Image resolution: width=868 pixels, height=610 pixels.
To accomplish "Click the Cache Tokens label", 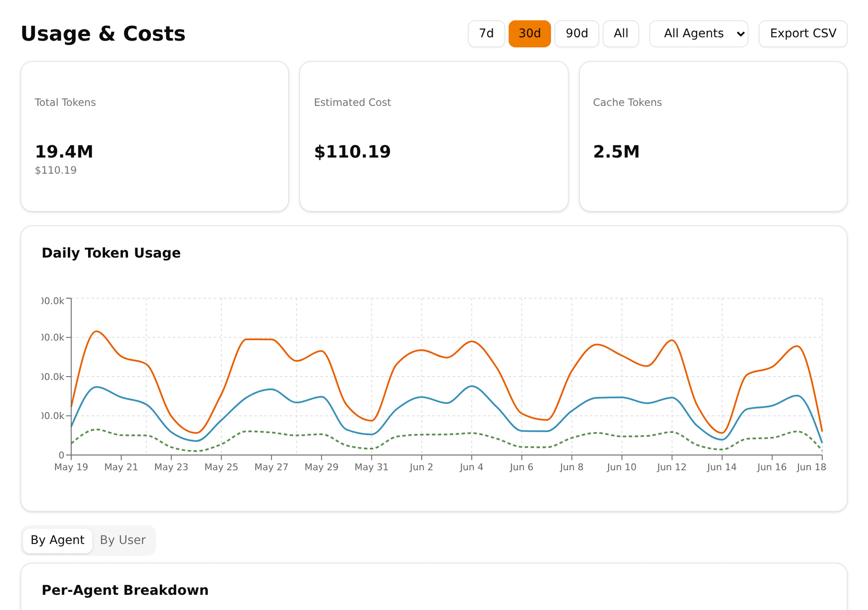I will [627, 102].
